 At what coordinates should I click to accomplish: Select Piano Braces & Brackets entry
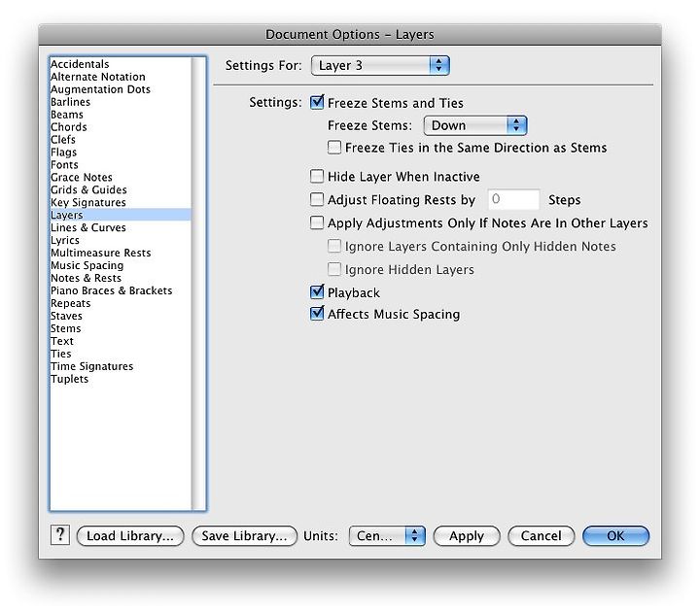click(121, 290)
